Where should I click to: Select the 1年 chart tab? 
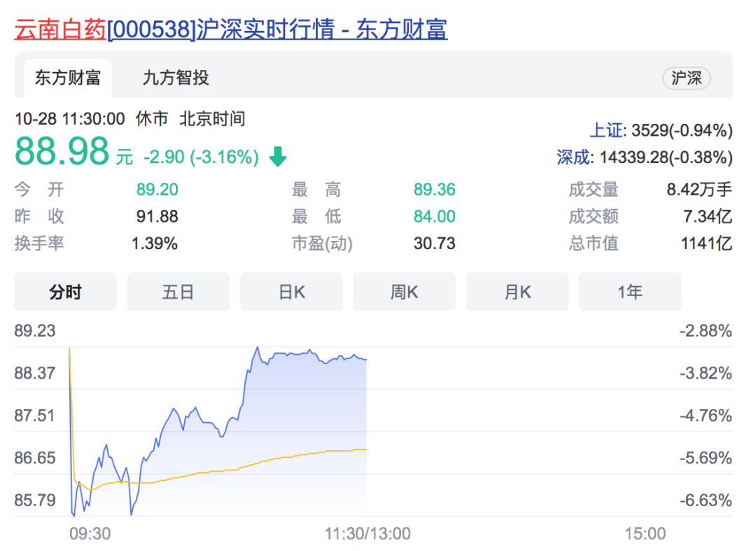coord(630,292)
